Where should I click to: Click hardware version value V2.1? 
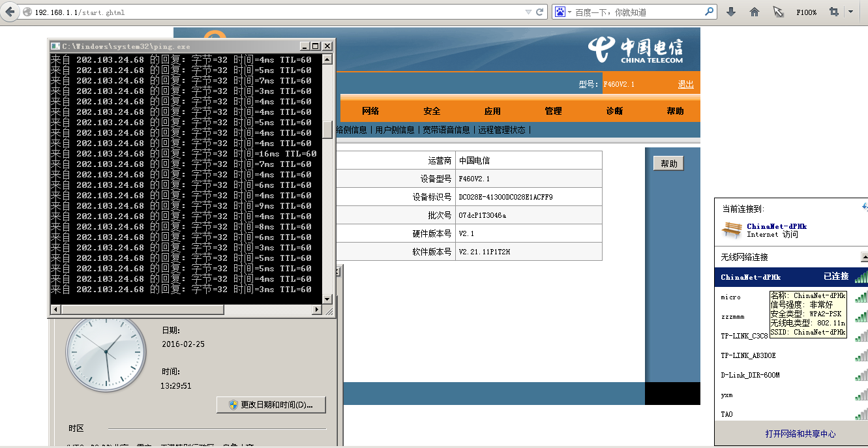(x=466, y=233)
